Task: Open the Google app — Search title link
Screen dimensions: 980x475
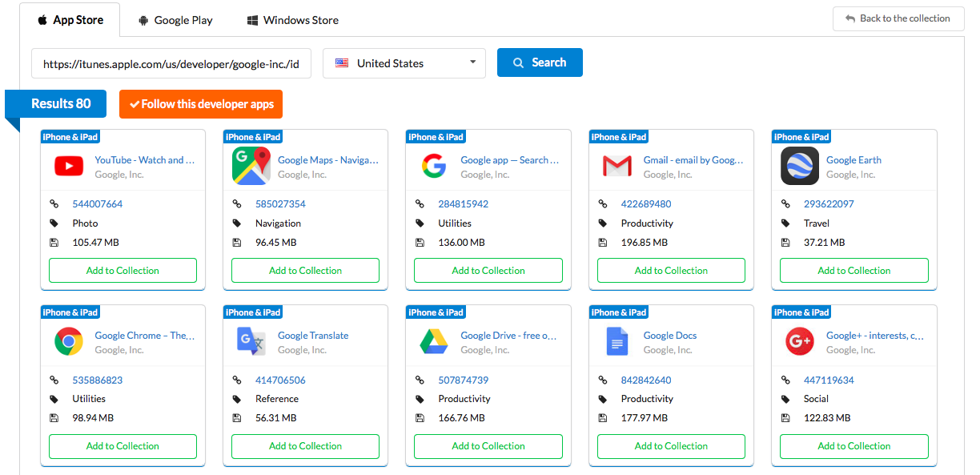Action: [x=509, y=160]
